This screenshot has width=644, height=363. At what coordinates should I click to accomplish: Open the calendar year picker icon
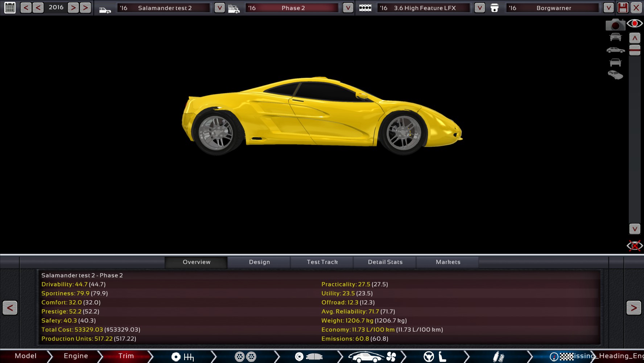pos(10,8)
